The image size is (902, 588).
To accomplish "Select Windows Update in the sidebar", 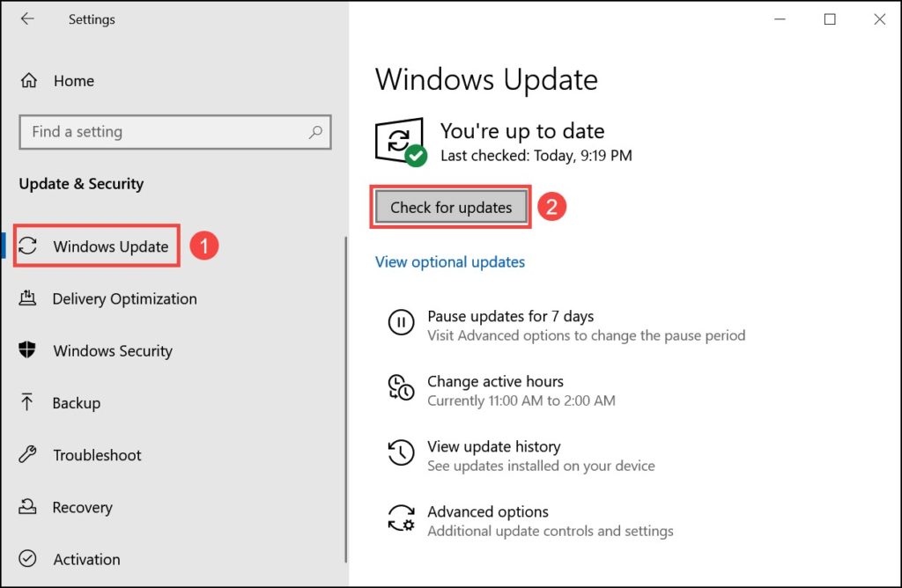I will [95, 246].
